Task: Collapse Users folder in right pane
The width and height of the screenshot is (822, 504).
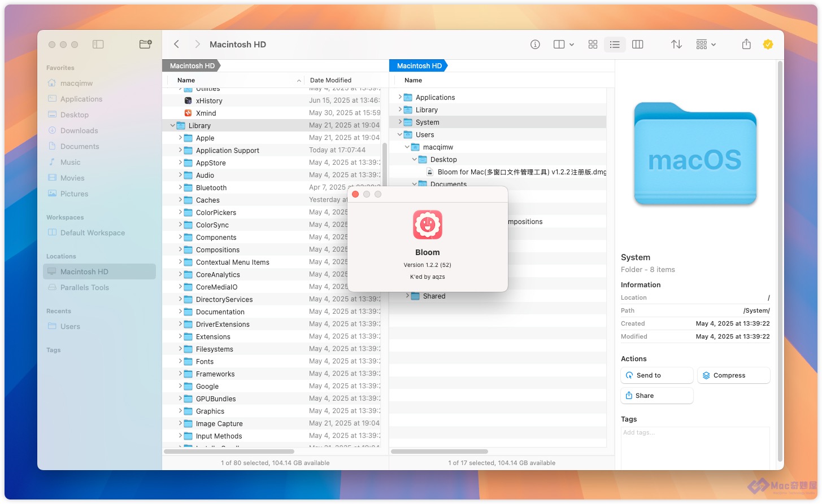Action: pyautogui.click(x=400, y=134)
